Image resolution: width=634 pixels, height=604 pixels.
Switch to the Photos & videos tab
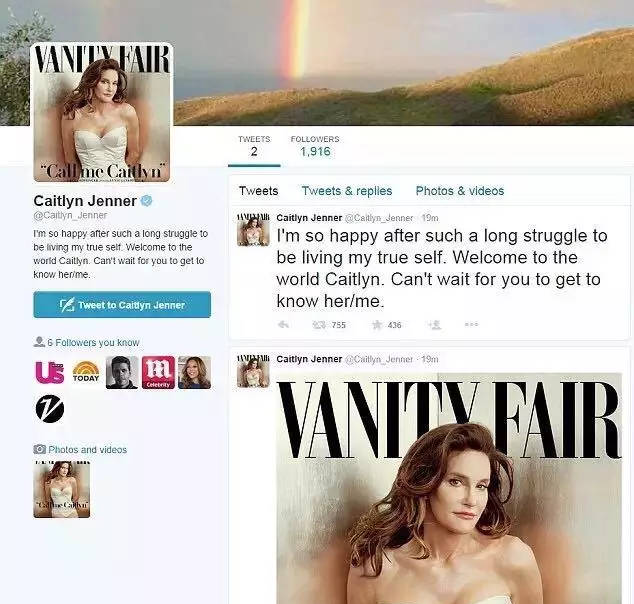click(x=460, y=191)
